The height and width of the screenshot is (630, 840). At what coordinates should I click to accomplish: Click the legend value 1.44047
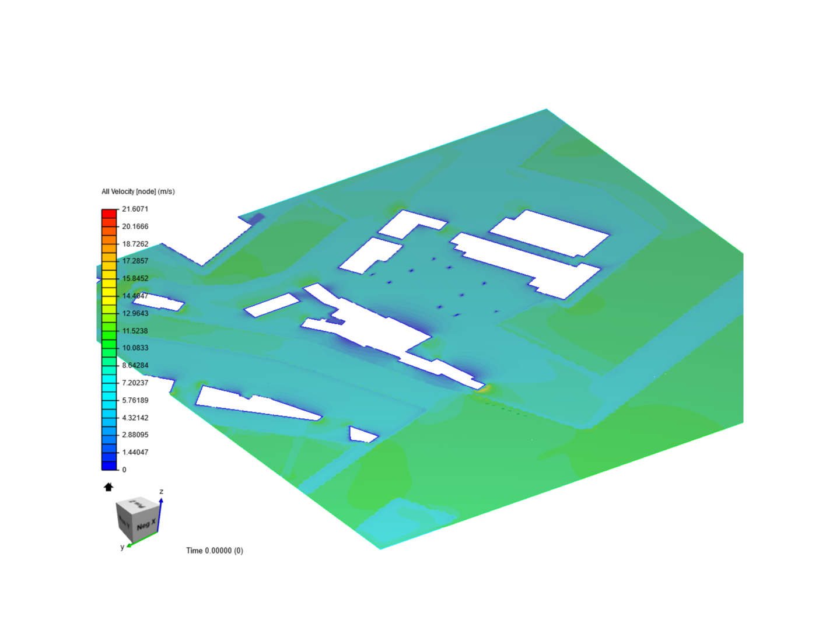coord(135,452)
